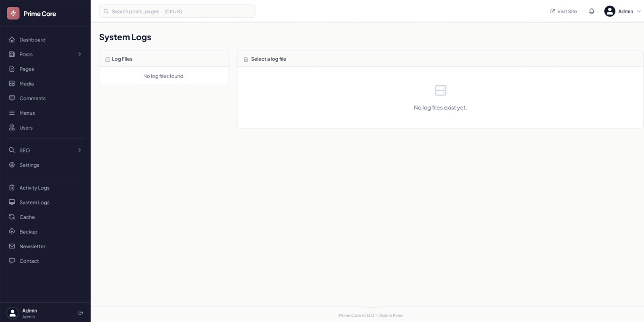Open Menus in the sidebar
The image size is (644, 322).
pyautogui.click(x=27, y=113)
